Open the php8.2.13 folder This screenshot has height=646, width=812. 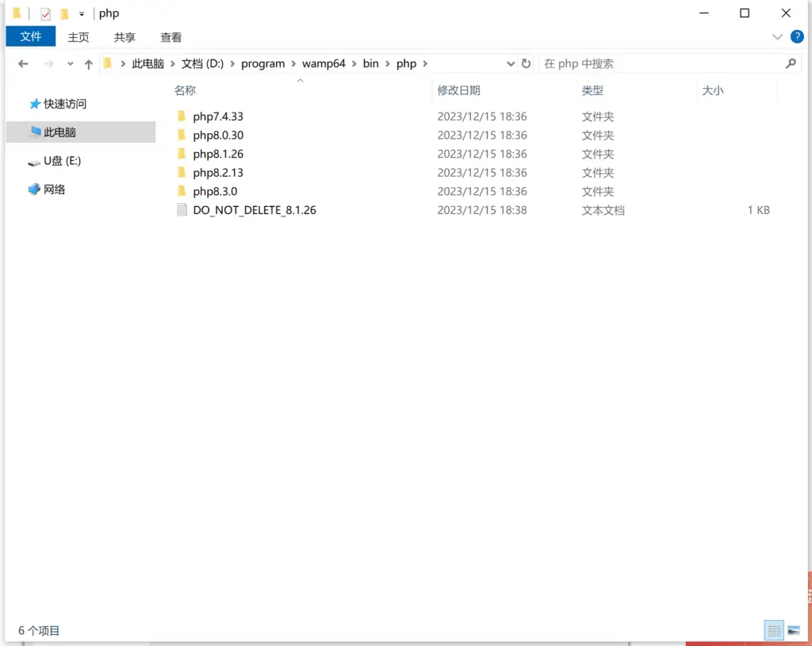coord(219,172)
